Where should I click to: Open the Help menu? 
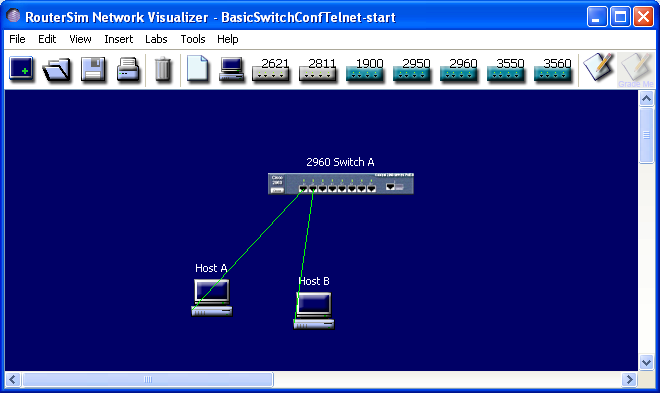point(228,39)
